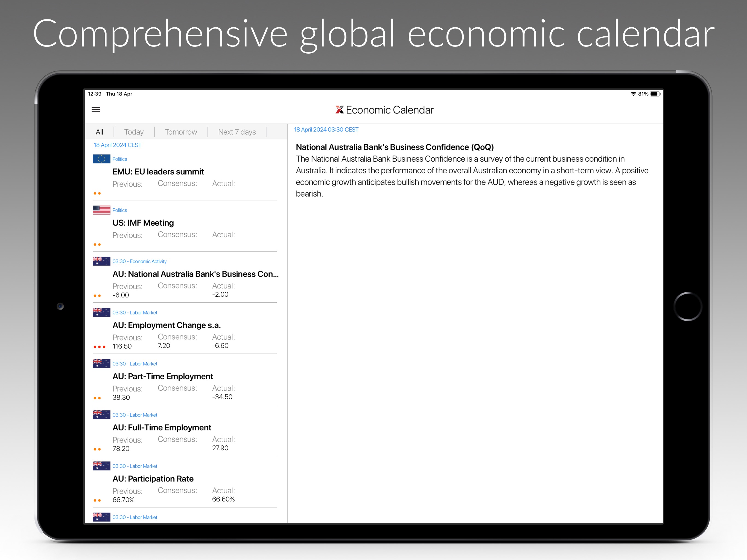Click the event description paragraph text

[472, 176]
